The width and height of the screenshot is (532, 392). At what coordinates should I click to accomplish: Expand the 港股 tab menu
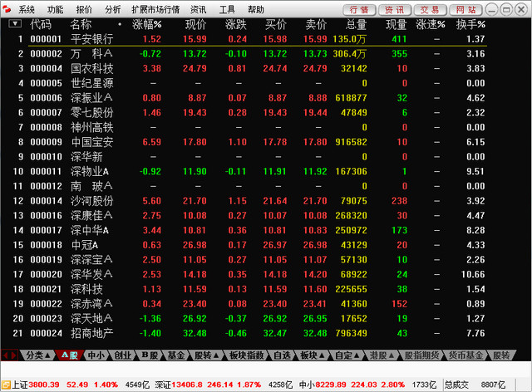click(382, 355)
